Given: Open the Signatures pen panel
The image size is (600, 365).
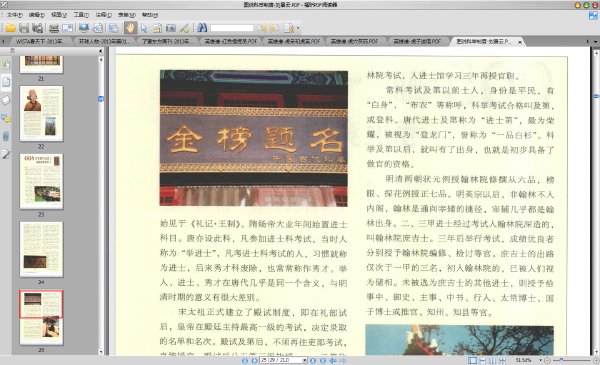Looking at the screenshot, I should point(6,154).
